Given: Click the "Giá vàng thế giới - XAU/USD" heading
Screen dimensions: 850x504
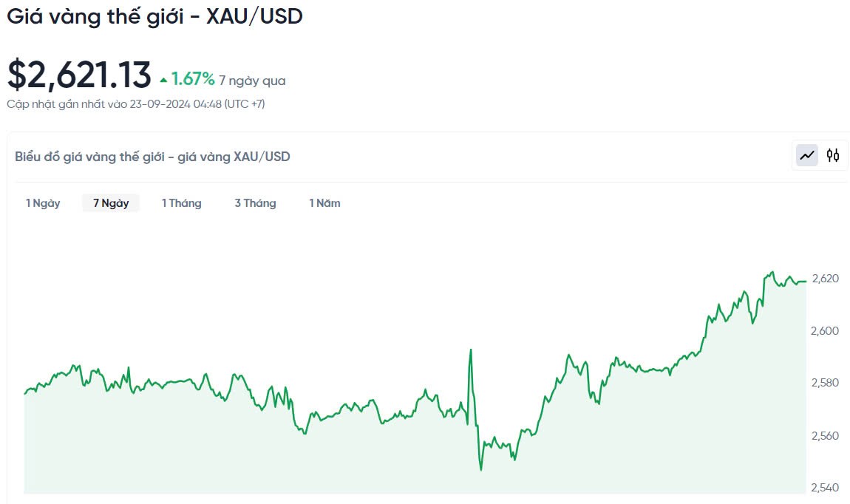Looking at the screenshot, I should [154, 17].
